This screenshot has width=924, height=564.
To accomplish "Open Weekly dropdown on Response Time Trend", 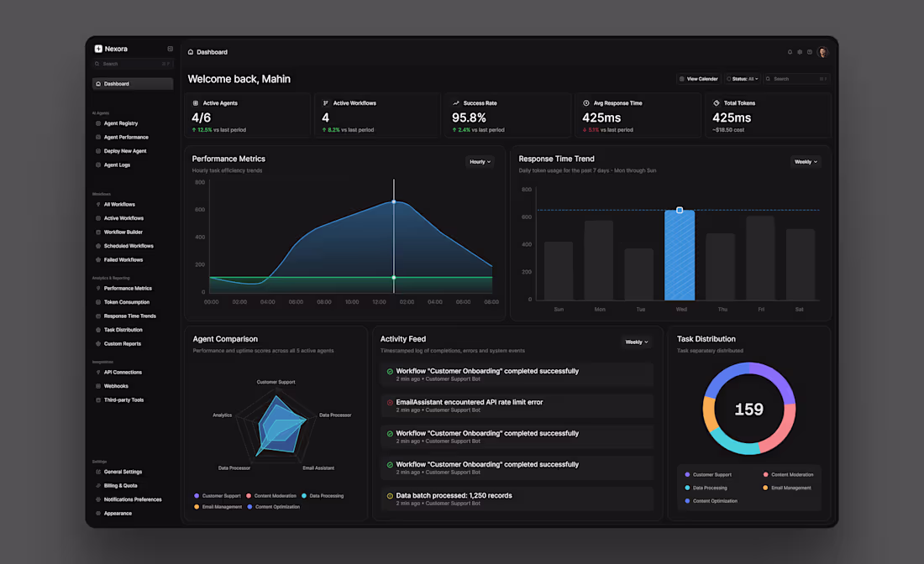I will click(806, 162).
